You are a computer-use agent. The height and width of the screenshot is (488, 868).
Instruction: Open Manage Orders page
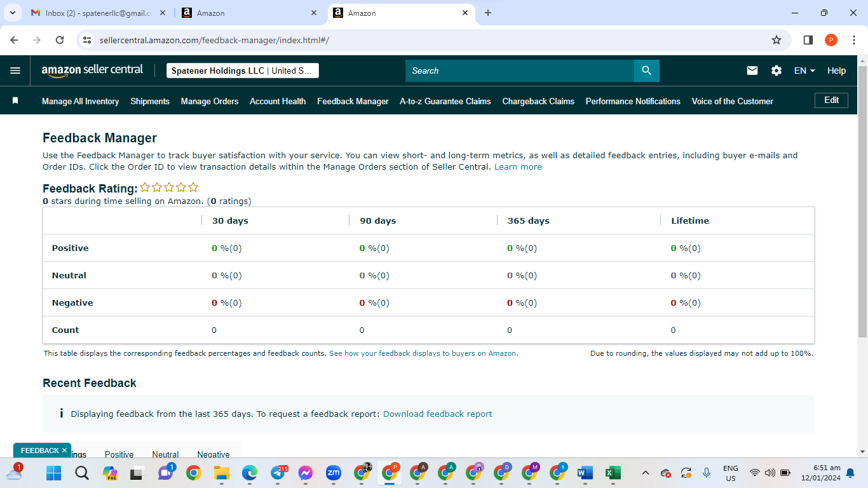coord(210,101)
